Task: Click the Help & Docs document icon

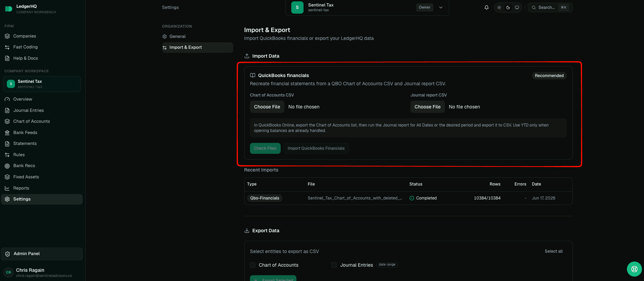Action: pyautogui.click(x=7, y=58)
